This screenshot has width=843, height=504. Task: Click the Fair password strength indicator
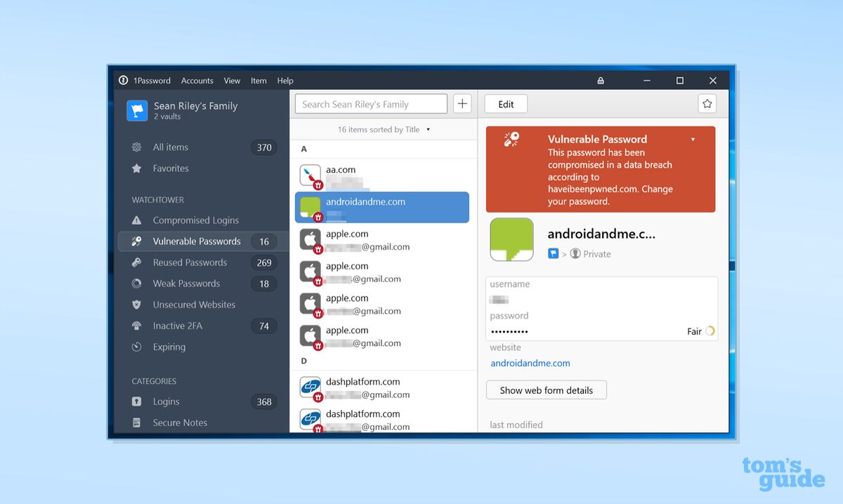click(x=699, y=331)
